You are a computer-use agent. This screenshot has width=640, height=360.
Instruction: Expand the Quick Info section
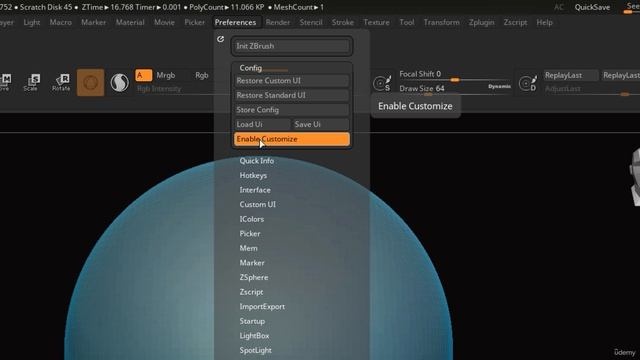[257, 161]
